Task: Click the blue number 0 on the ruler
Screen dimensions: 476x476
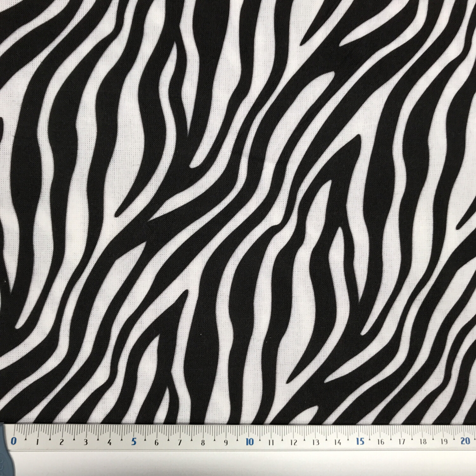Action: point(14,441)
